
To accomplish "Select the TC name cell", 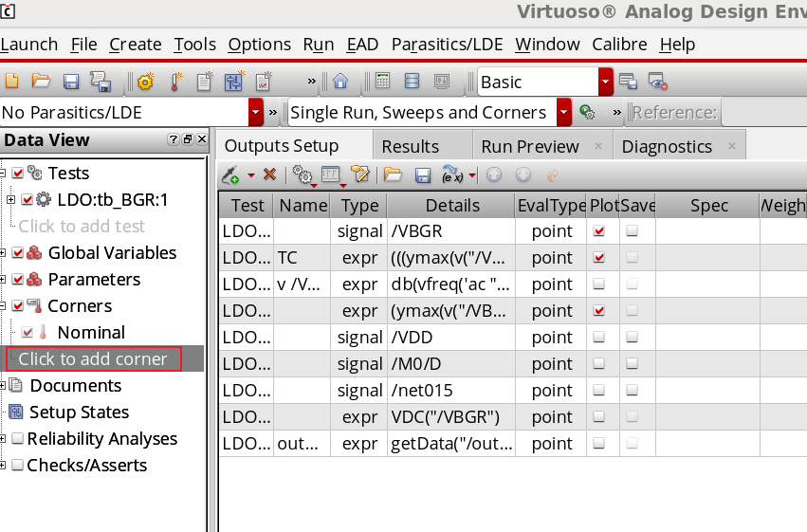I will tap(302, 257).
